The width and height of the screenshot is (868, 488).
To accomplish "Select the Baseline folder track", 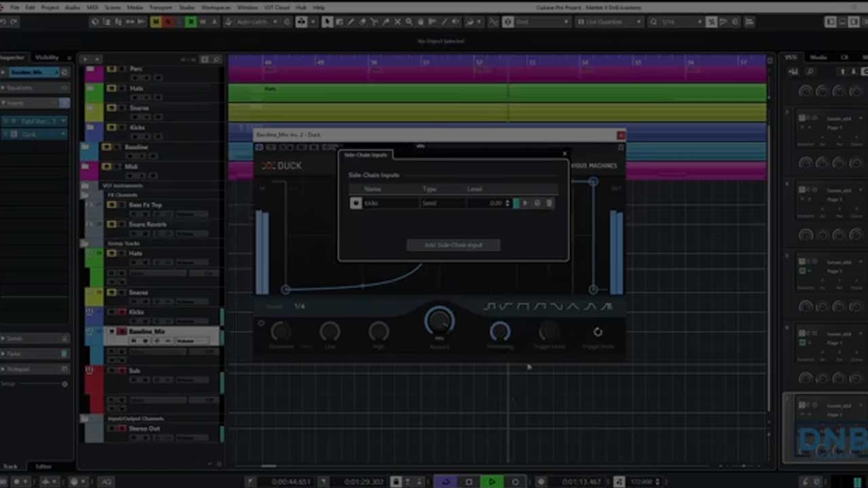I will (x=136, y=147).
